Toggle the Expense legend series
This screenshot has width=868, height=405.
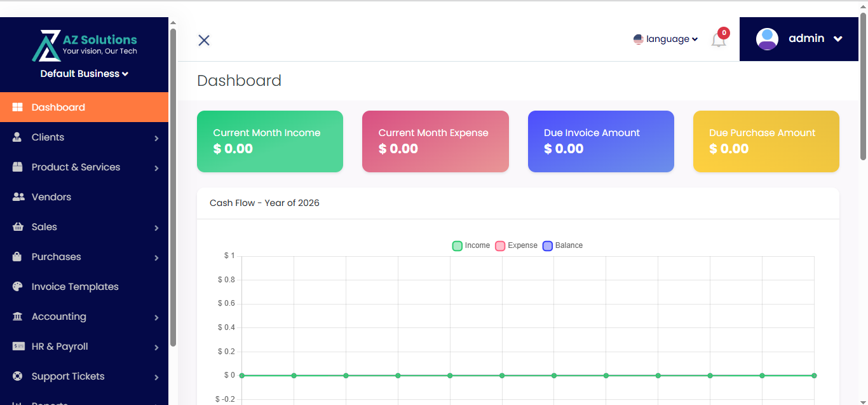click(516, 245)
